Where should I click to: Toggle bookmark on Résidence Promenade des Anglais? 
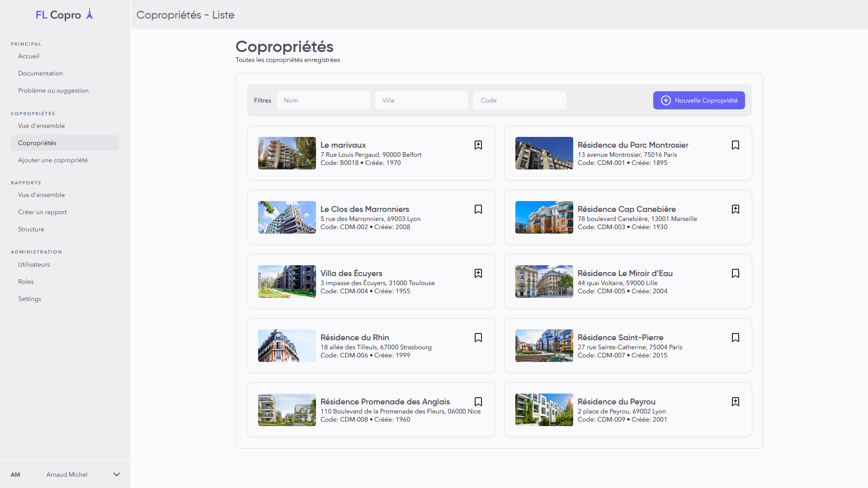point(478,402)
